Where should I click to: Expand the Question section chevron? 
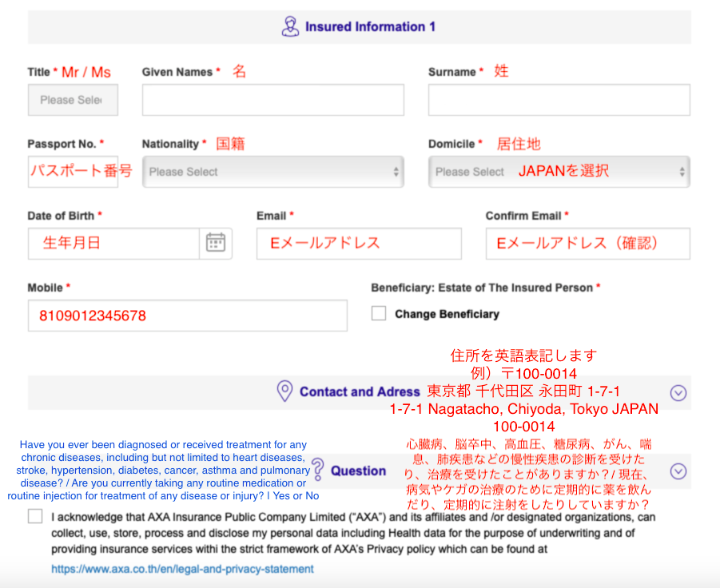coord(678,471)
